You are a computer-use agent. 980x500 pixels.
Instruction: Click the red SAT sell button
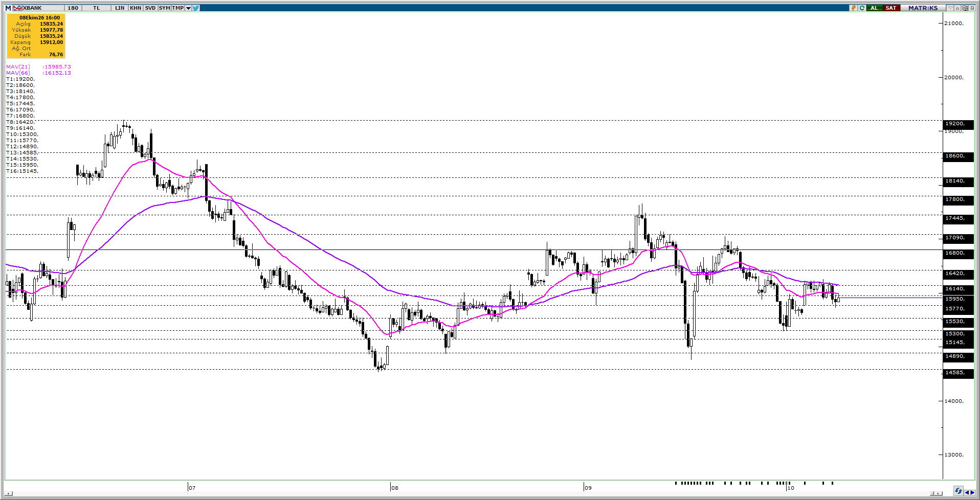[892, 8]
